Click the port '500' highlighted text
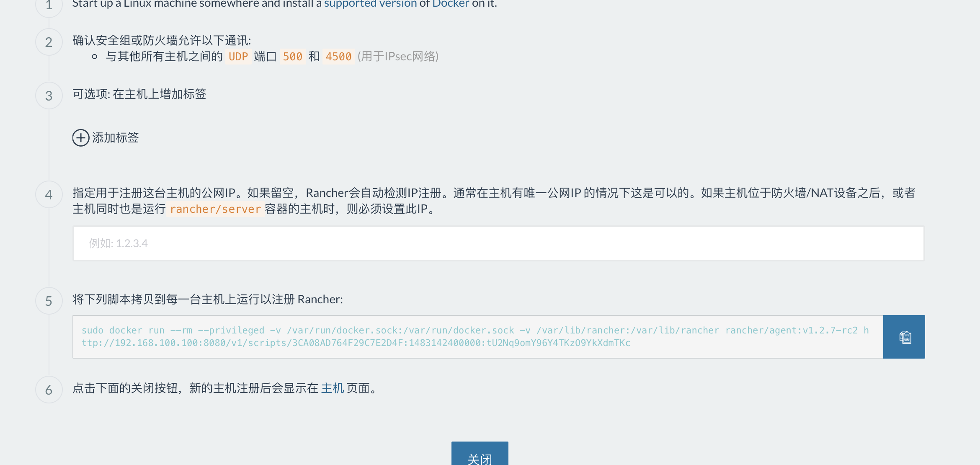 [292, 56]
